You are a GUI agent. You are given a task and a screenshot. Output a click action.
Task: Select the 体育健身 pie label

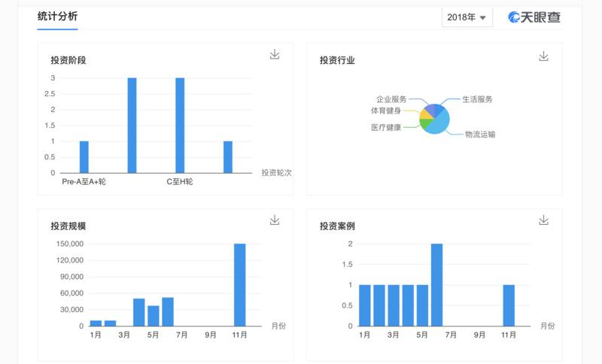click(x=386, y=111)
